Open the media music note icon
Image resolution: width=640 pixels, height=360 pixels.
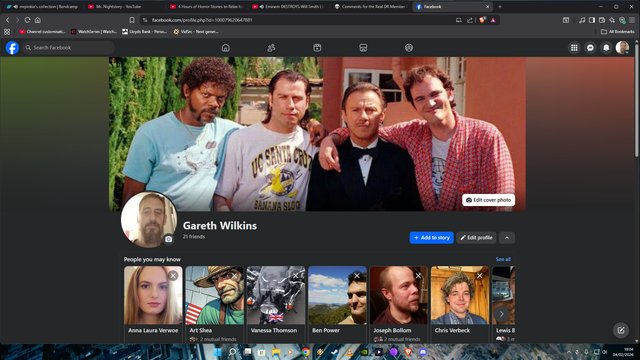pyautogui.click(x=582, y=20)
